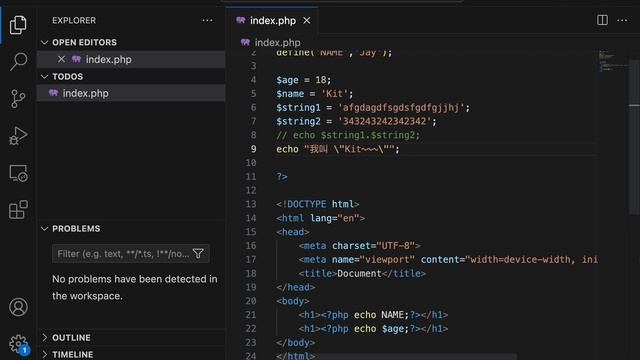Viewport: 640px width, 360px height.
Task: Select index.php in the TODOS folder
Action: (x=131, y=93)
